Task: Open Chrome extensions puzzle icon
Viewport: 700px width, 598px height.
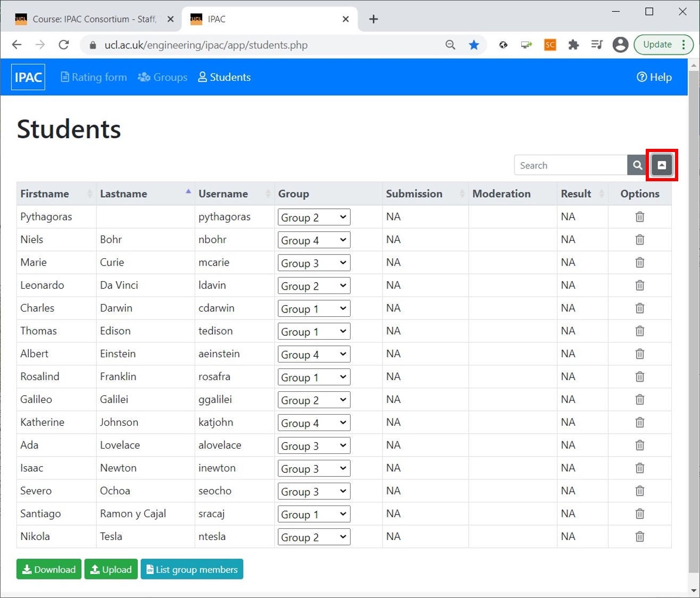Action: point(573,45)
